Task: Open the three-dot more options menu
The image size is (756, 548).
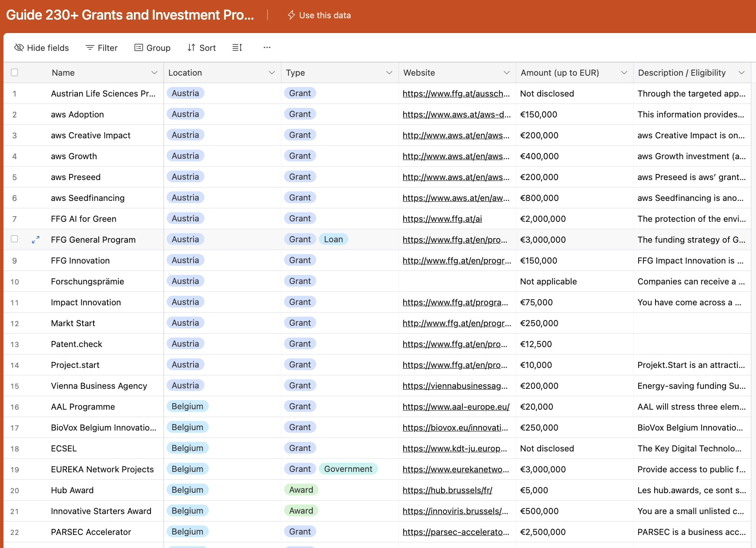Action: pos(267,47)
